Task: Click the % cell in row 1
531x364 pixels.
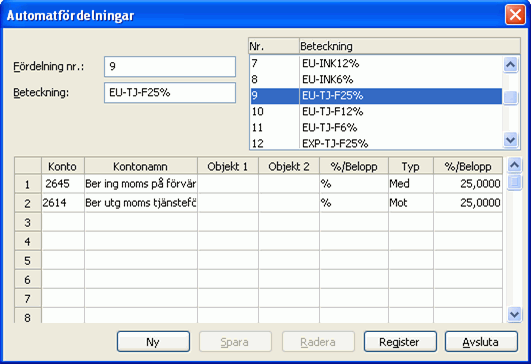Action: [354, 184]
